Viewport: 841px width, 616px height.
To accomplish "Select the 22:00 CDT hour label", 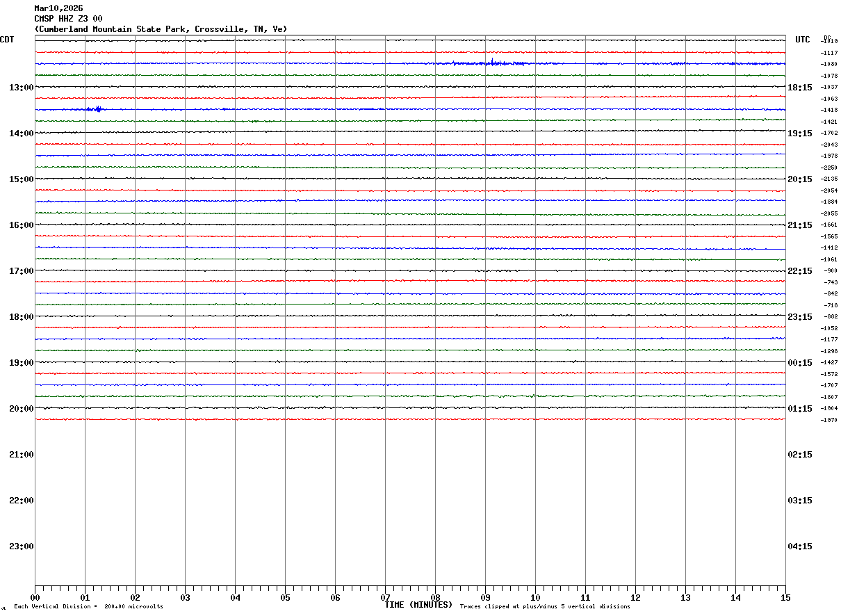I will coord(21,501).
